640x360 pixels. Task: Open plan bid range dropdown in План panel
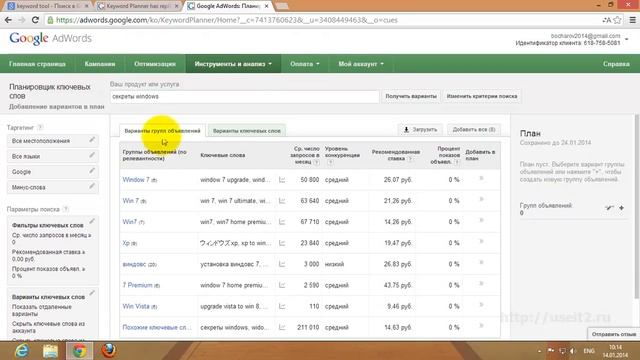click(x=609, y=208)
